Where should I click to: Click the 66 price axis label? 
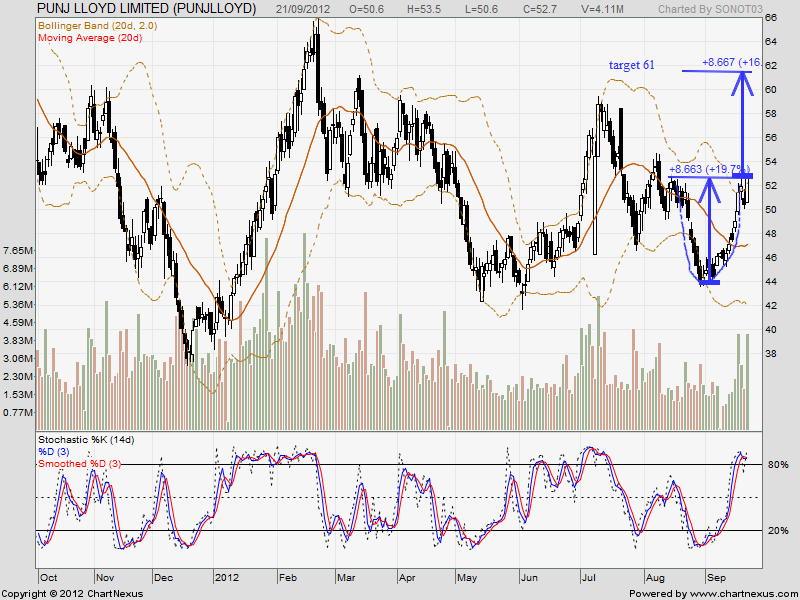pos(771,18)
